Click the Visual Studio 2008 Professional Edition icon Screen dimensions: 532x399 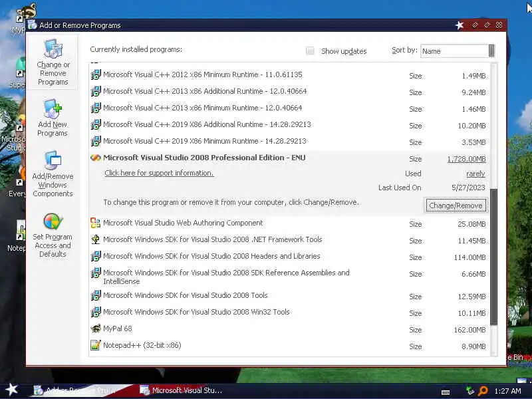[96, 158]
